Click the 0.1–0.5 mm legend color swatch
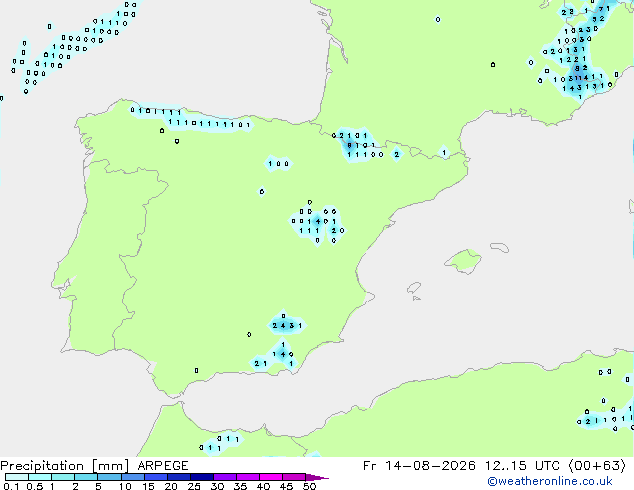Image resolution: width=634 pixels, height=490 pixels. (x=17, y=477)
